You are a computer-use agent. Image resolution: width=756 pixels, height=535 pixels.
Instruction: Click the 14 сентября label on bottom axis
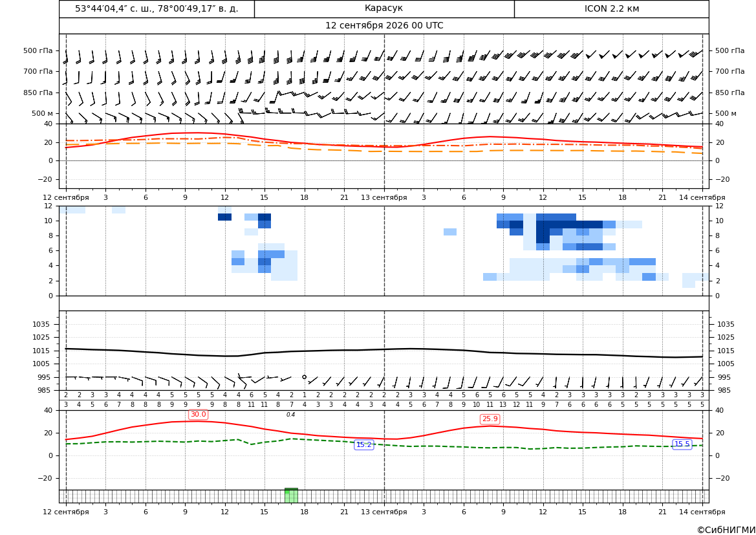[702, 512]
